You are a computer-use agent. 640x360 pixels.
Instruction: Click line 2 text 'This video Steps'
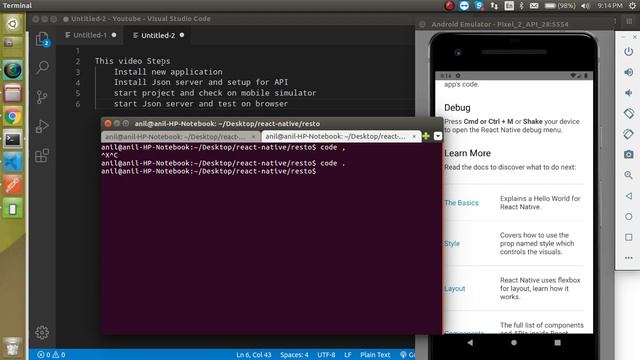133,61
